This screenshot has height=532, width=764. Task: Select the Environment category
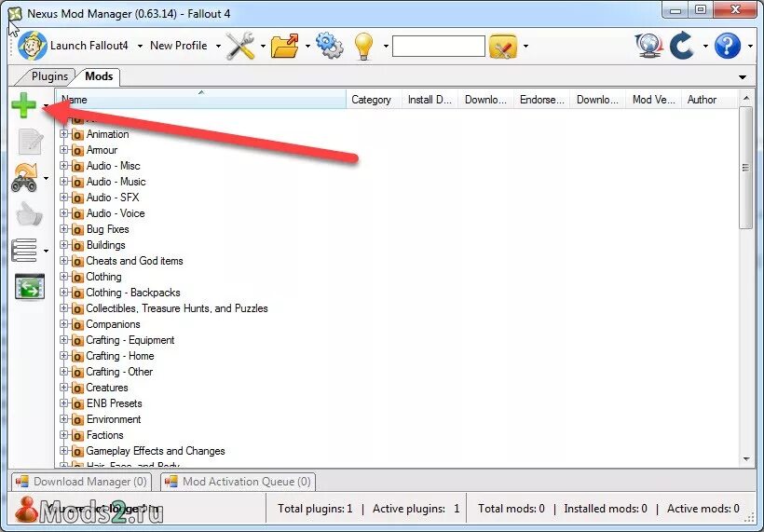pos(114,419)
